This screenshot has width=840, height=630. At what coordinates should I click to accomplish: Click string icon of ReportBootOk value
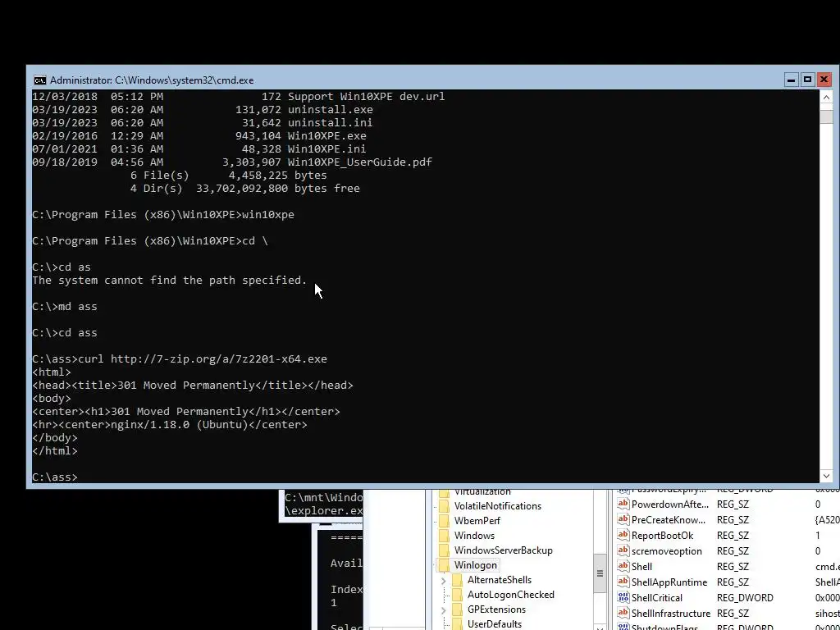(623, 535)
